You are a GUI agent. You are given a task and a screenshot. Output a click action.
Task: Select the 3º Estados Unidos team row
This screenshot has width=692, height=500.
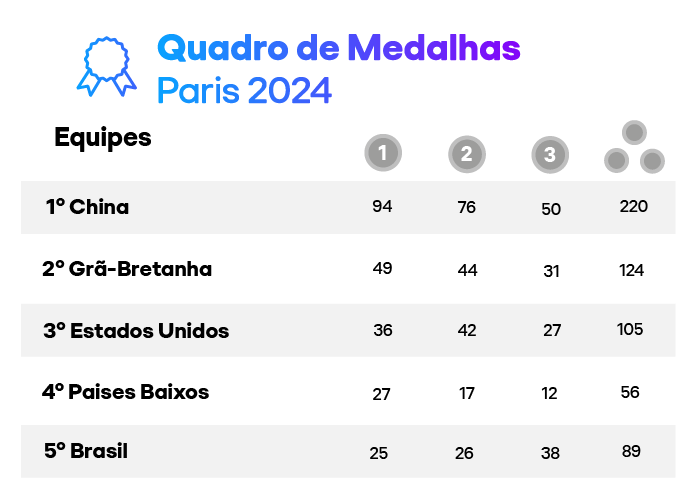pyautogui.click(x=136, y=330)
